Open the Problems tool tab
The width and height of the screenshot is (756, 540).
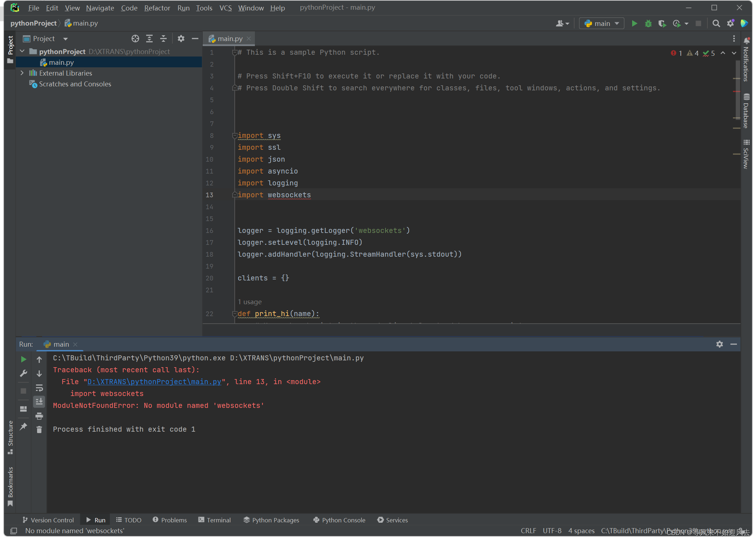[x=170, y=520]
